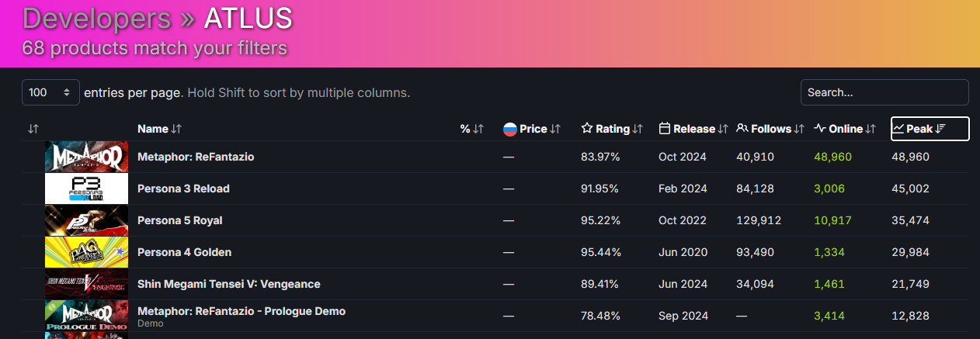Sort by the Rating star column
980x339 pixels.
click(x=612, y=129)
